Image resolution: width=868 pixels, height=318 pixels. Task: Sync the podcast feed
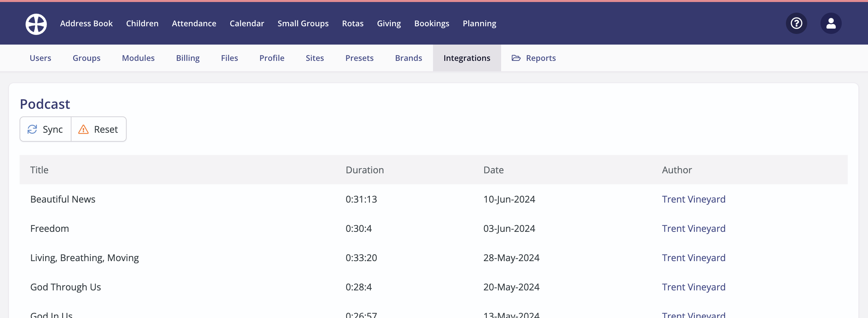(46, 129)
